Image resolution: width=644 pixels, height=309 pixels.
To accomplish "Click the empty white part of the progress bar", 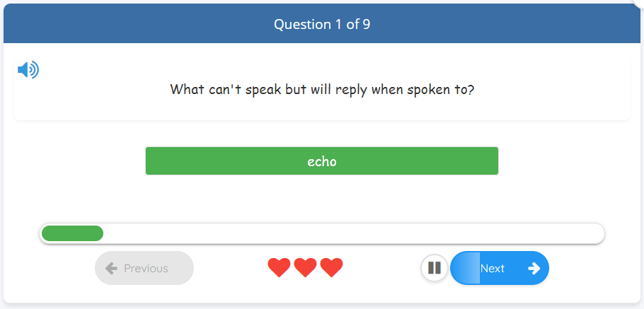I will click(x=354, y=233).
